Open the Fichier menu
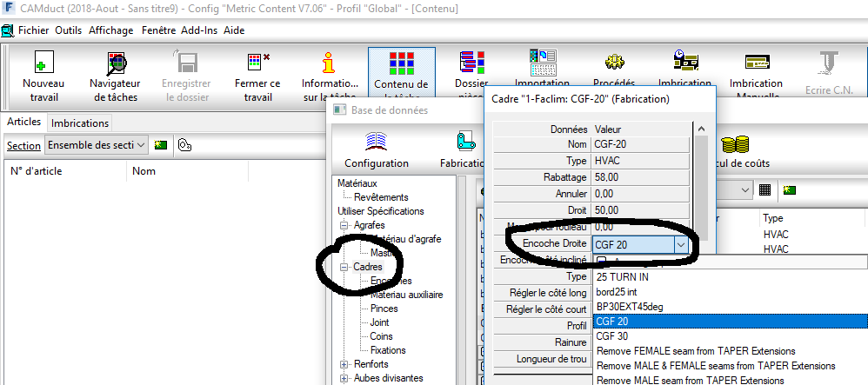The image size is (868, 385). click(x=33, y=30)
